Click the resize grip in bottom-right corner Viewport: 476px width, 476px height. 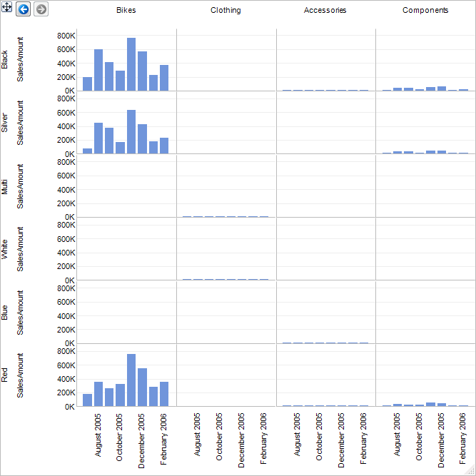472,472
